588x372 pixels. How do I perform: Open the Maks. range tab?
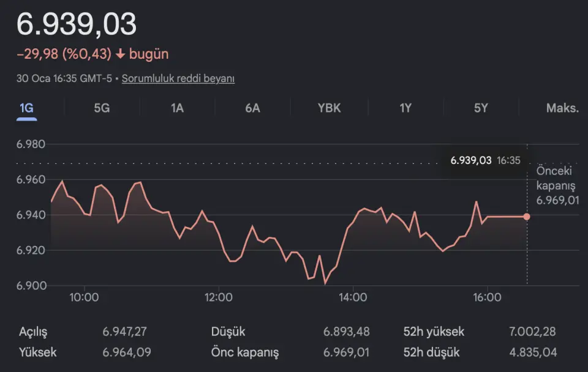[x=562, y=108]
